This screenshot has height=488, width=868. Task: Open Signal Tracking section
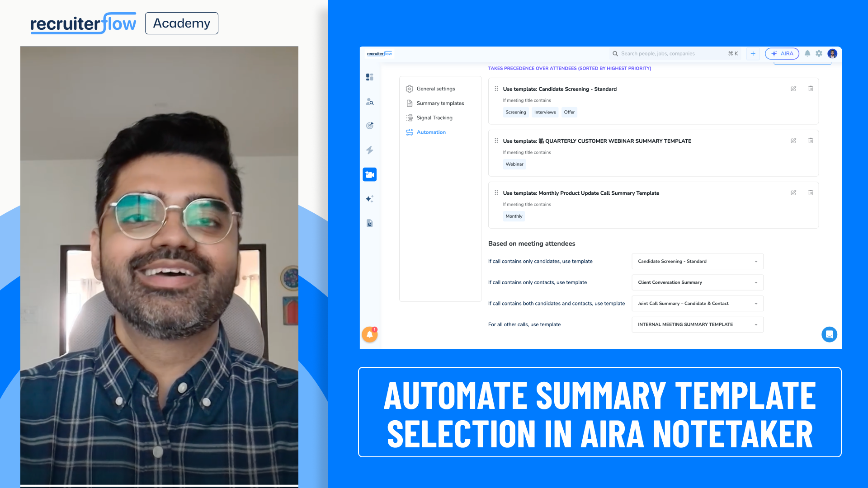tap(434, 117)
